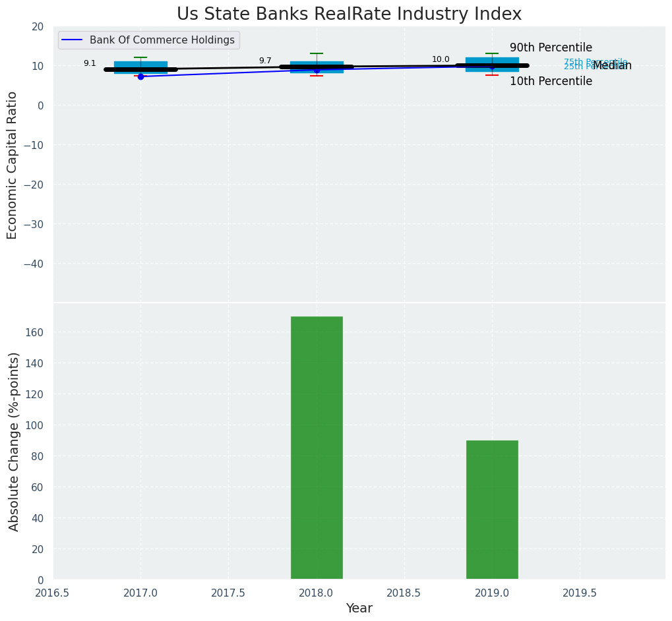
Task: Click the blue data point at 2018
Action: click(317, 70)
